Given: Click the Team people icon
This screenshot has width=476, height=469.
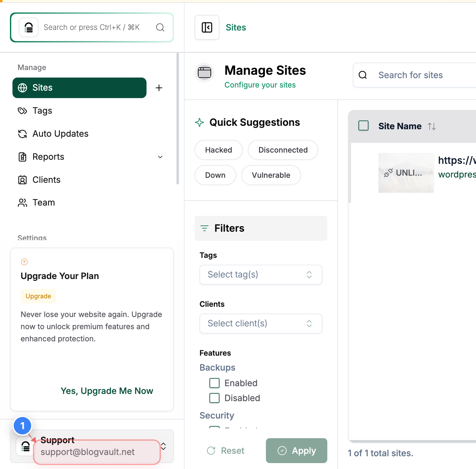Looking at the screenshot, I should (22, 203).
